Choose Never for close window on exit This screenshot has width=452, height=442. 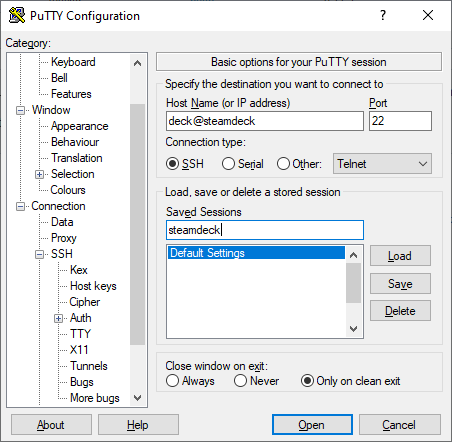pyautogui.click(x=240, y=381)
